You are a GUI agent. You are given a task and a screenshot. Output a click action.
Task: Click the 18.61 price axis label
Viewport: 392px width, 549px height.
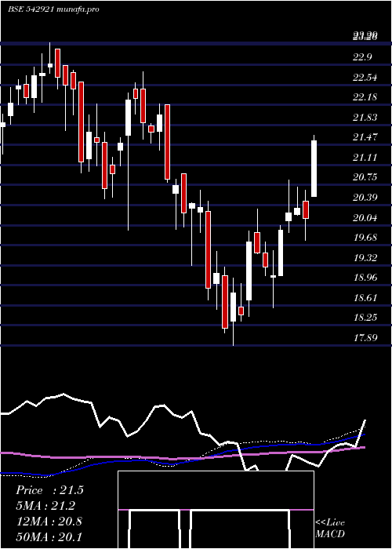click(365, 297)
